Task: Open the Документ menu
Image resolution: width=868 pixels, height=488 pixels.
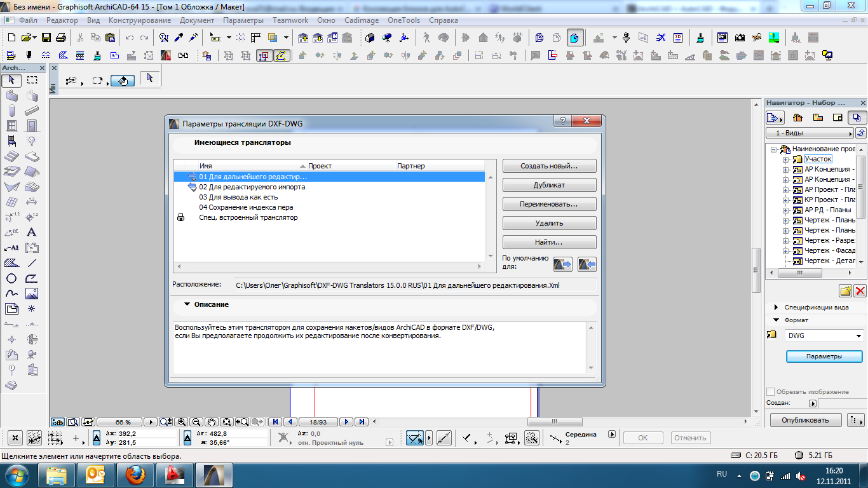Action: 197,20
